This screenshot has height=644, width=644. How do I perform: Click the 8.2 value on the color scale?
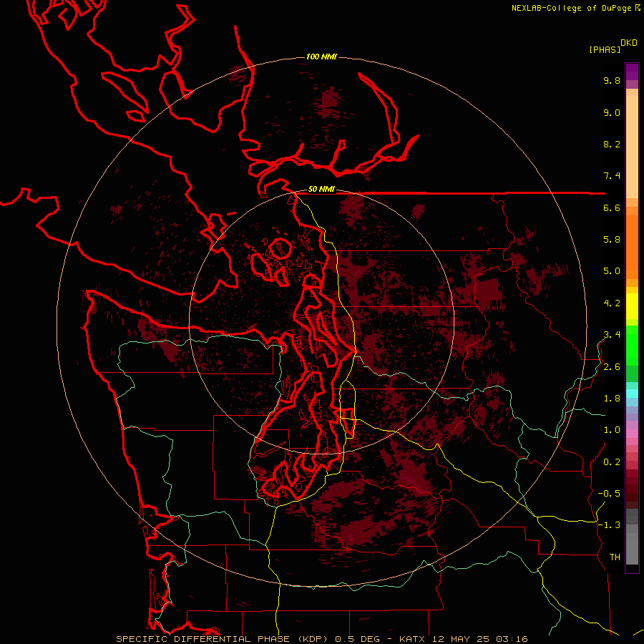[x=612, y=144]
